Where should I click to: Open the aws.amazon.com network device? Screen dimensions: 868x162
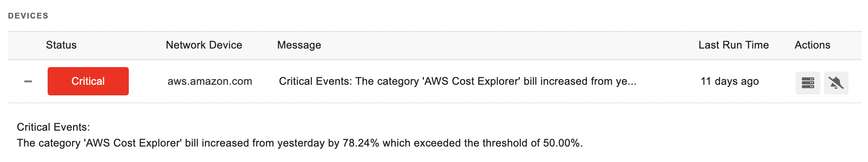pyautogui.click(x=210, y=81)
